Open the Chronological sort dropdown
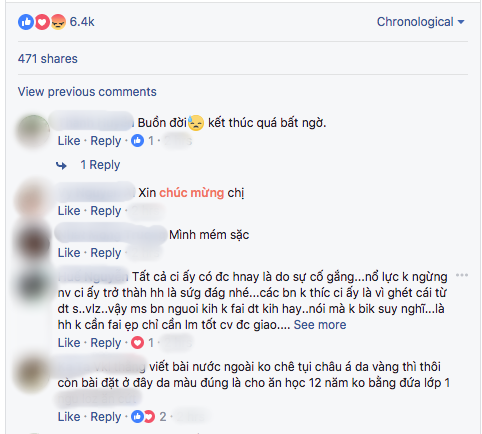The image size is (482, 434). pos(420,22)
